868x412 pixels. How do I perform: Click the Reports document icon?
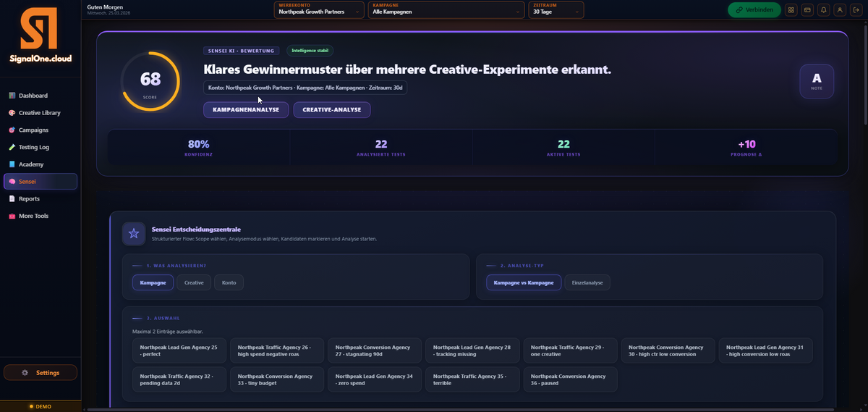coord(12,198)
